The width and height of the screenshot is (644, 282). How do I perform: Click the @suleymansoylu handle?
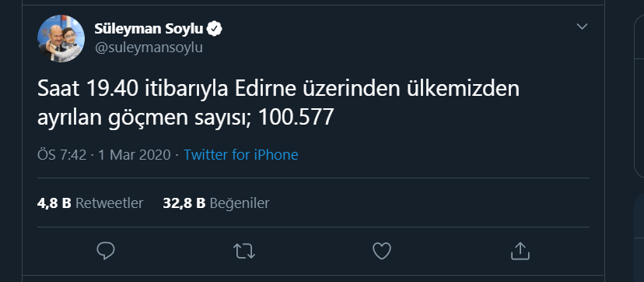coord(149,48)
